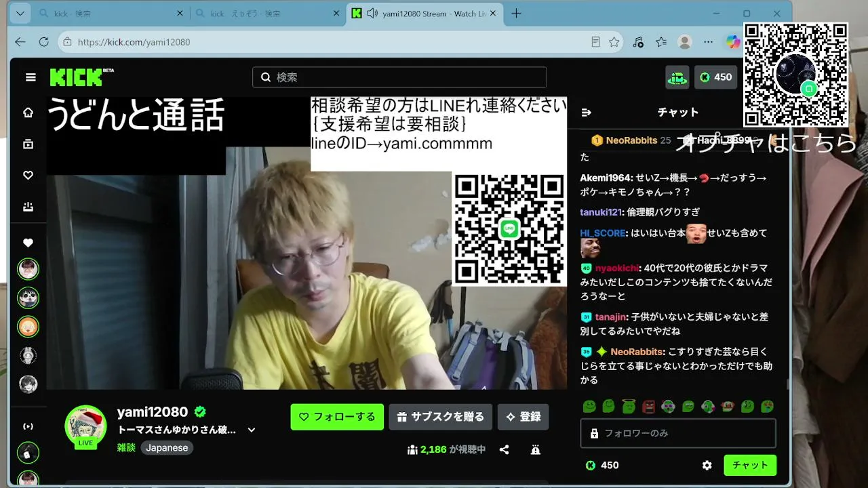
Task: Open the media music note toolbar icon
Action: [638, 42]
